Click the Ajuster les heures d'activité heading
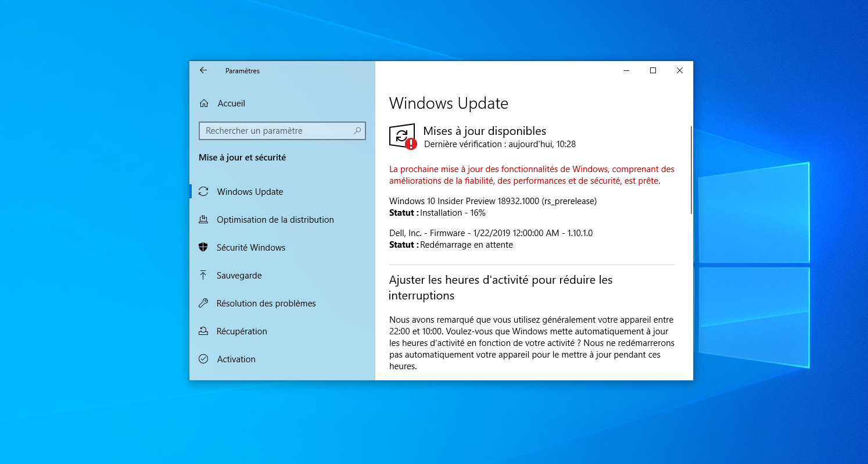The width and height of the screenshot is (868, 464). tap(501, 288)
